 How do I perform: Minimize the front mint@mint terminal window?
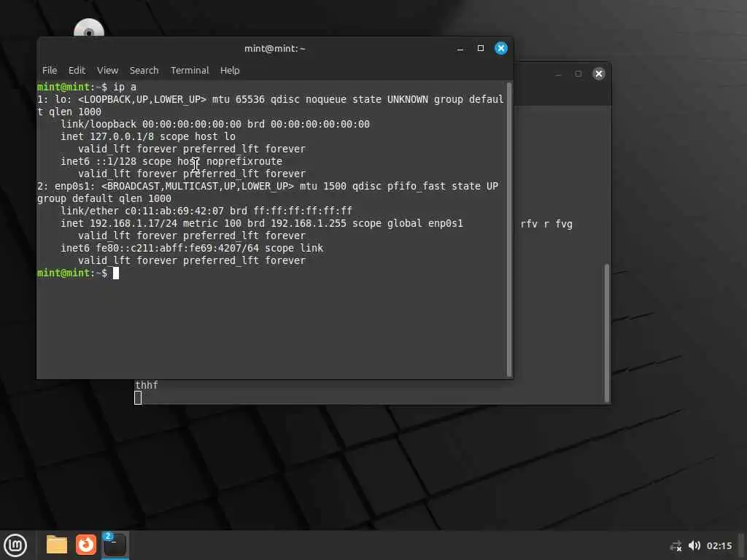[460, 49]
